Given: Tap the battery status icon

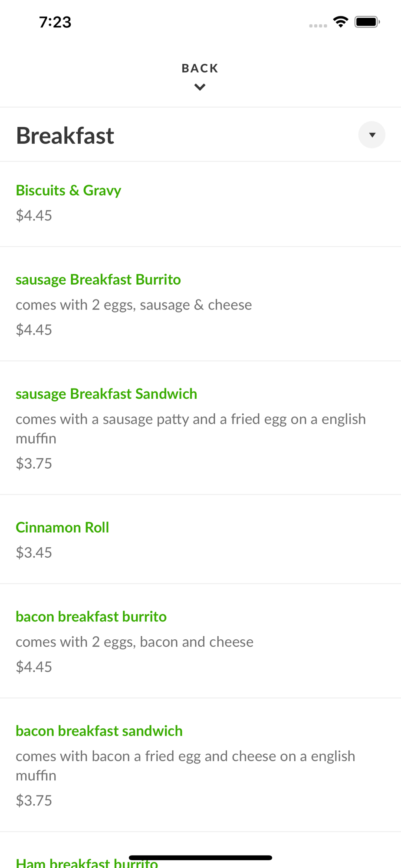Looking at the screenshot, I should point(367,22).
